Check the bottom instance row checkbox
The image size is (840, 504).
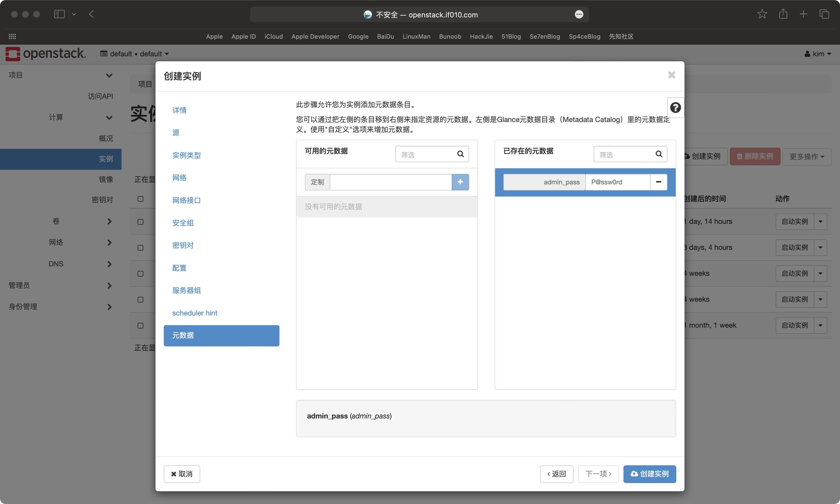140,325
